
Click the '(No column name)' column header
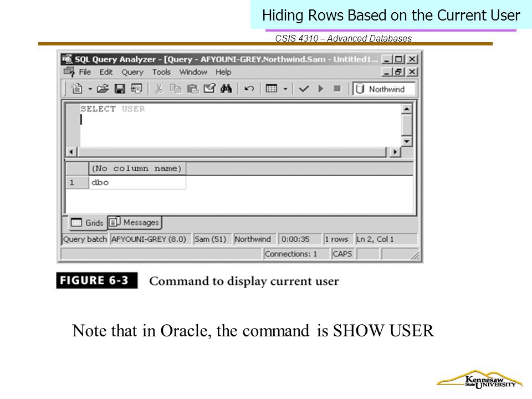137,168
